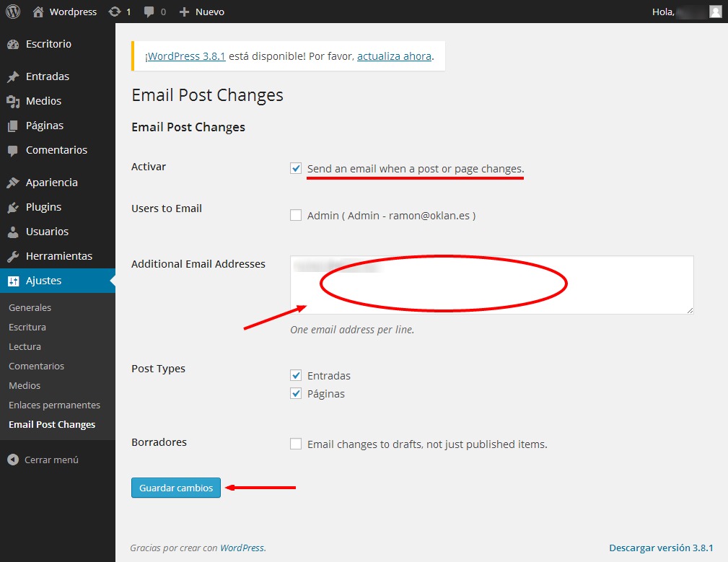Image resolution: width=728 pixels, height=562 pixels.
Task: Click the Usuarios person icon
Action: 13,232
